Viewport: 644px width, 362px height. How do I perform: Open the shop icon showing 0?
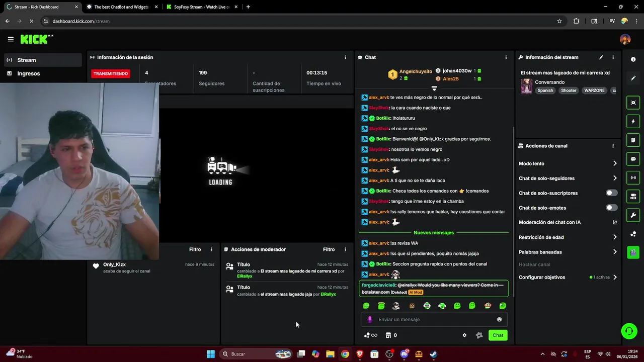(391, 335)
